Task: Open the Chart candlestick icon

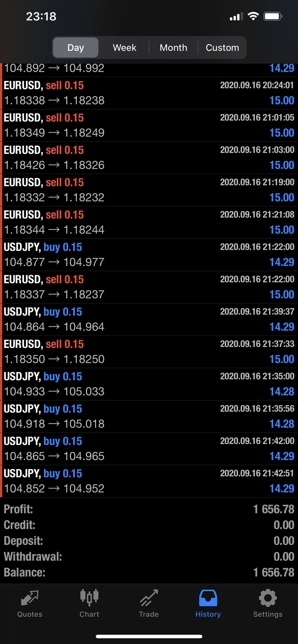Action: pos(89,597)
